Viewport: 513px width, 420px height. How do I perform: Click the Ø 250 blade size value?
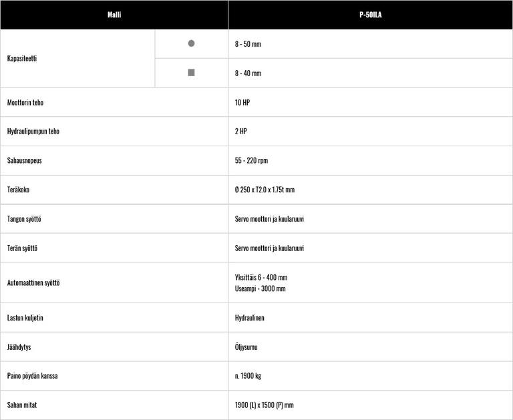[x=265, y=190]
